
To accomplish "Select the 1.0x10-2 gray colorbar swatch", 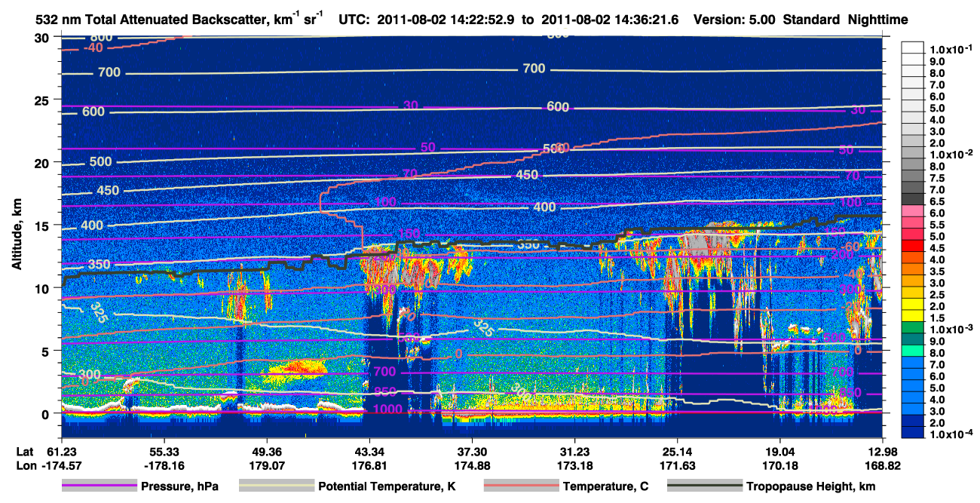I will pos(914,153).
